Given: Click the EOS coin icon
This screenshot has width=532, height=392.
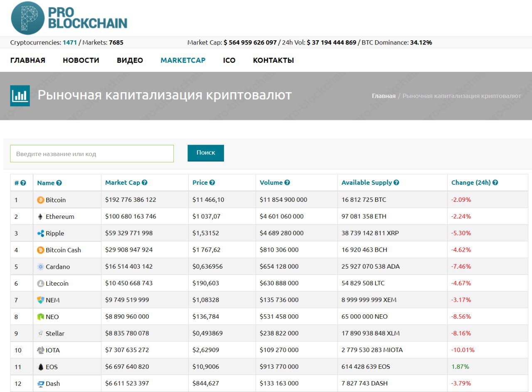Looking at the screenshot, I should (41, 367).
